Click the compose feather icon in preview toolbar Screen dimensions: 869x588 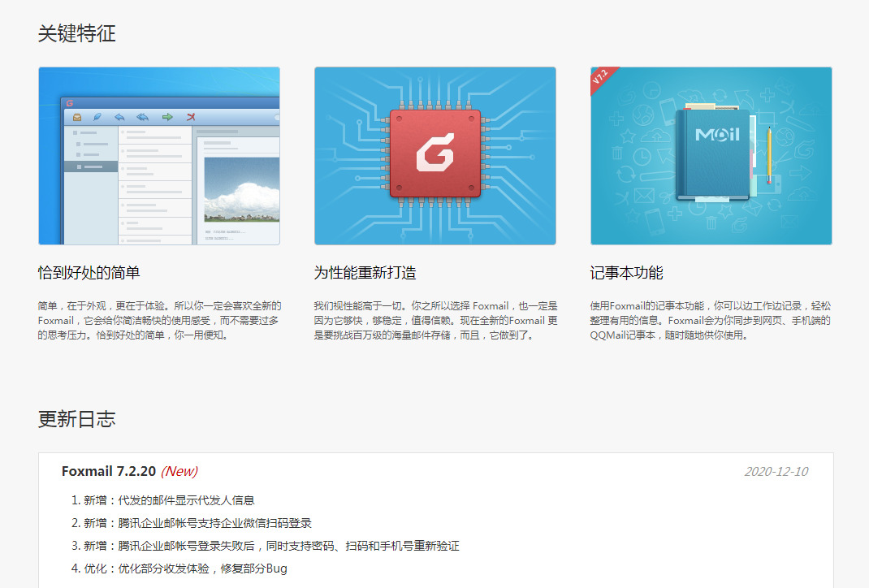click(97, 117)
